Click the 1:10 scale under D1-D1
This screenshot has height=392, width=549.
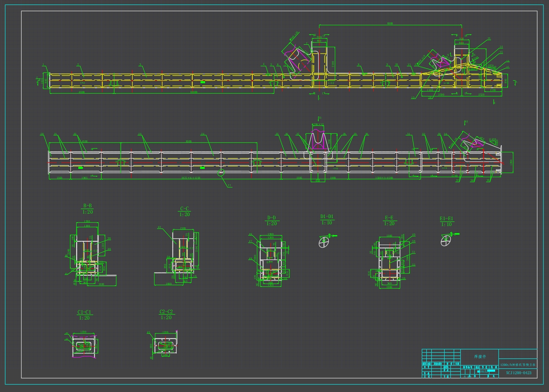point(327,223)
